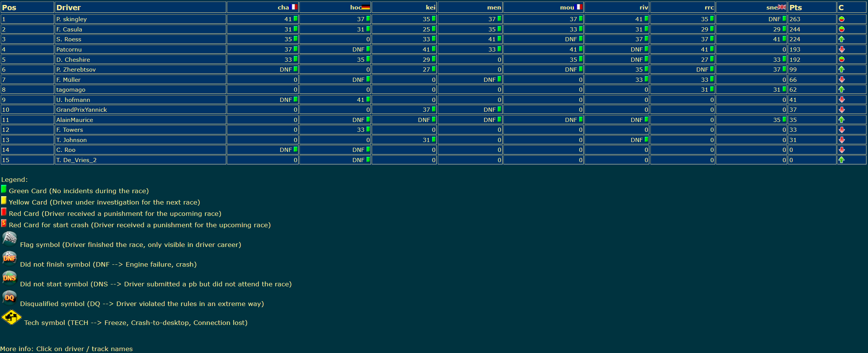Screen dimensions: 868x353
Task: Click the French flag next to cha
Action: (x=293, y=7)
